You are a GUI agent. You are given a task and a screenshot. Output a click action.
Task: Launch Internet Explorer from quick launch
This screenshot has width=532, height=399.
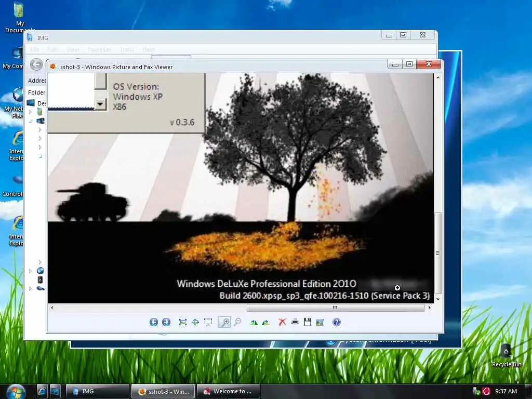click(x=42, y=391)
